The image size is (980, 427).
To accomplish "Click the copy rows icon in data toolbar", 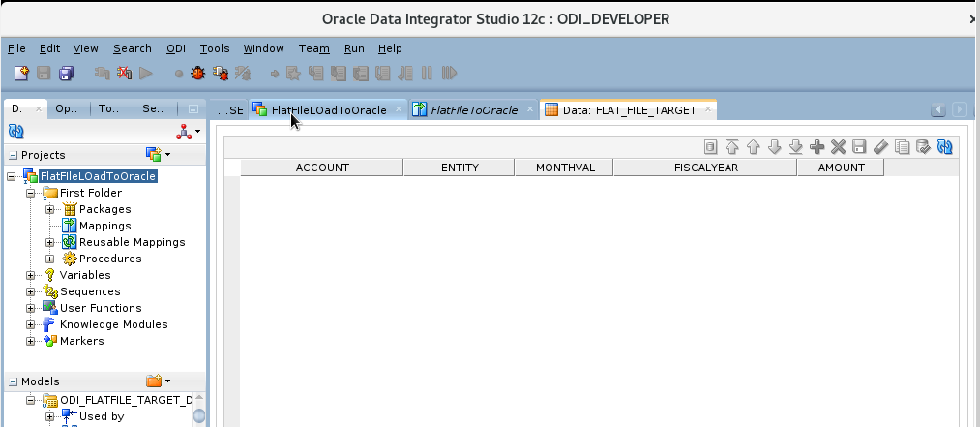I will coord(902,147).
